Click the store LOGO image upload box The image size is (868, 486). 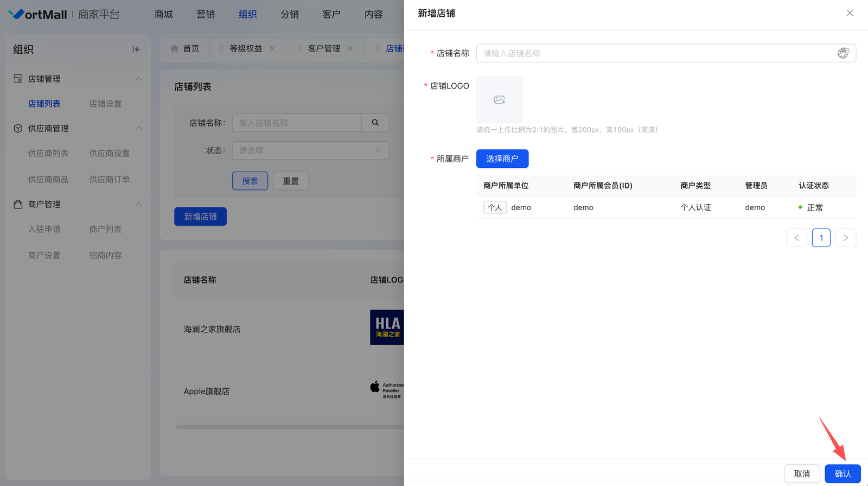(x=499, y=99)
